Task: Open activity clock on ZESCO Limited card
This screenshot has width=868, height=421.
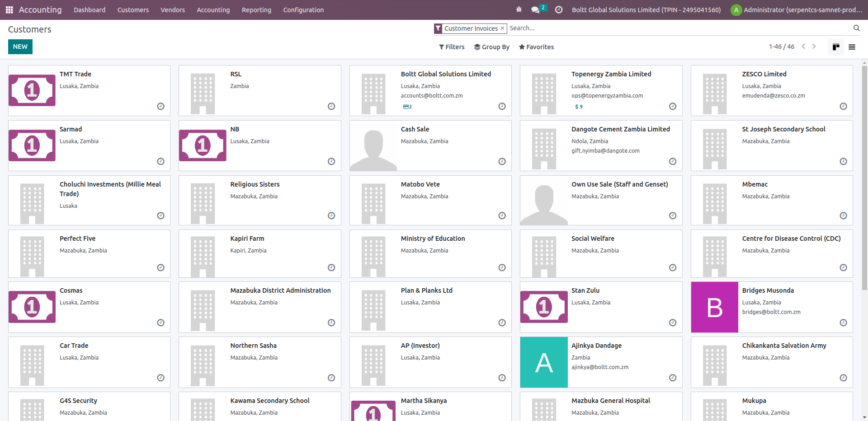Action: pyautogui.click(x=843, y=106)
